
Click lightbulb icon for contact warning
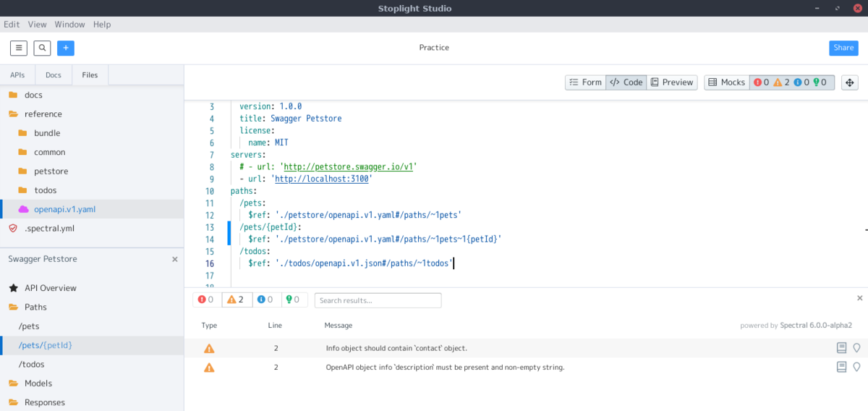(857, 348)
